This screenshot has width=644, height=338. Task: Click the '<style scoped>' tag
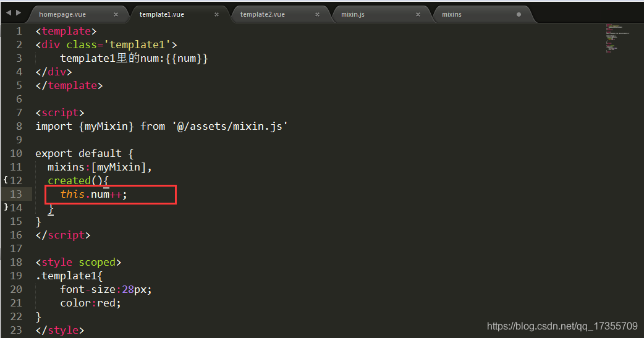click(78, 262)
